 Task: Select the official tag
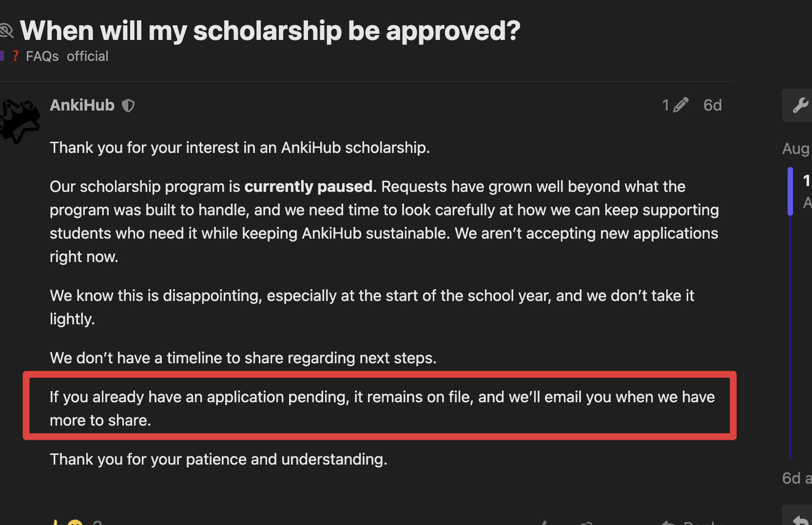pyautogui.click(x=88, y=56)
